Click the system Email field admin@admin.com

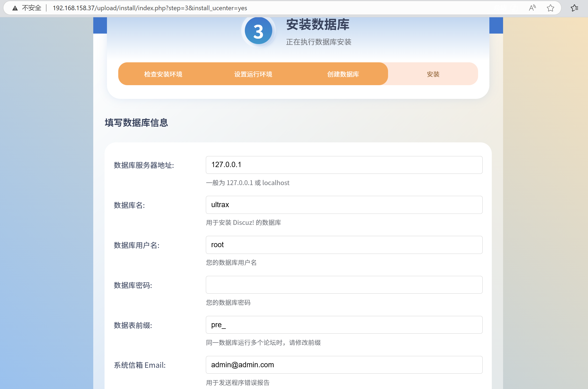click(x=344, y=365)
